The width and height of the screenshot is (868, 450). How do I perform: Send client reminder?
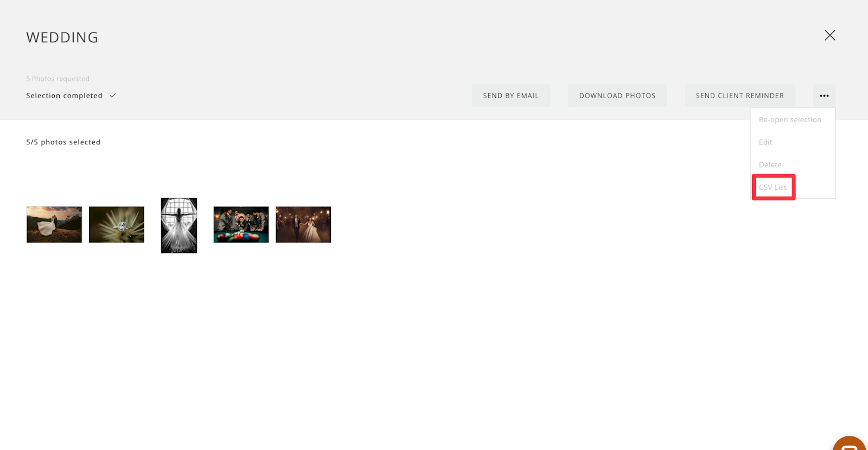pyautogui.click(x=740, y=96)
